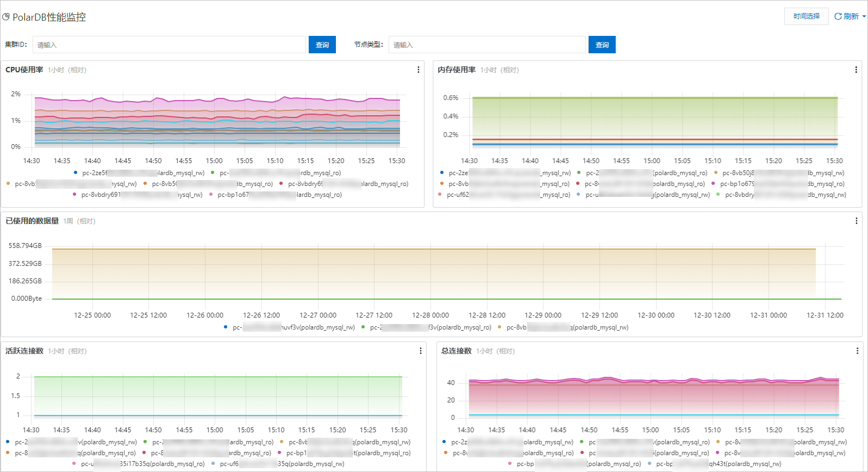Click 12-28 00:00 axis label on data volume chart

click(x=430, y=315)
